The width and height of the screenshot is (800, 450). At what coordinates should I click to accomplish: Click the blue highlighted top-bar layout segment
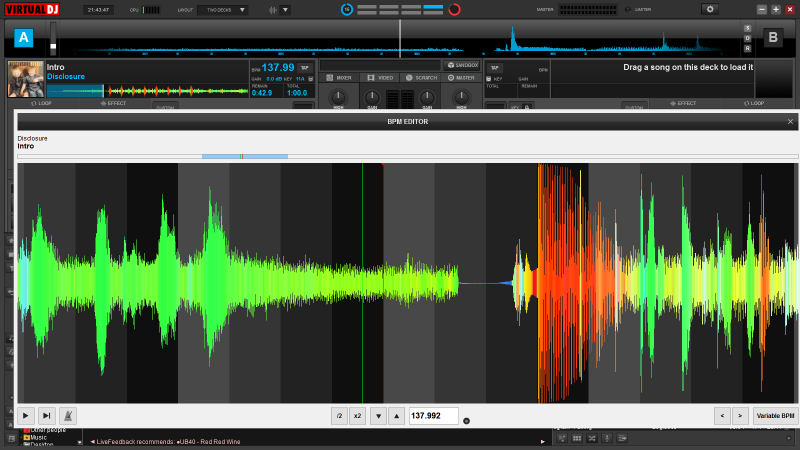coord(433,8)
